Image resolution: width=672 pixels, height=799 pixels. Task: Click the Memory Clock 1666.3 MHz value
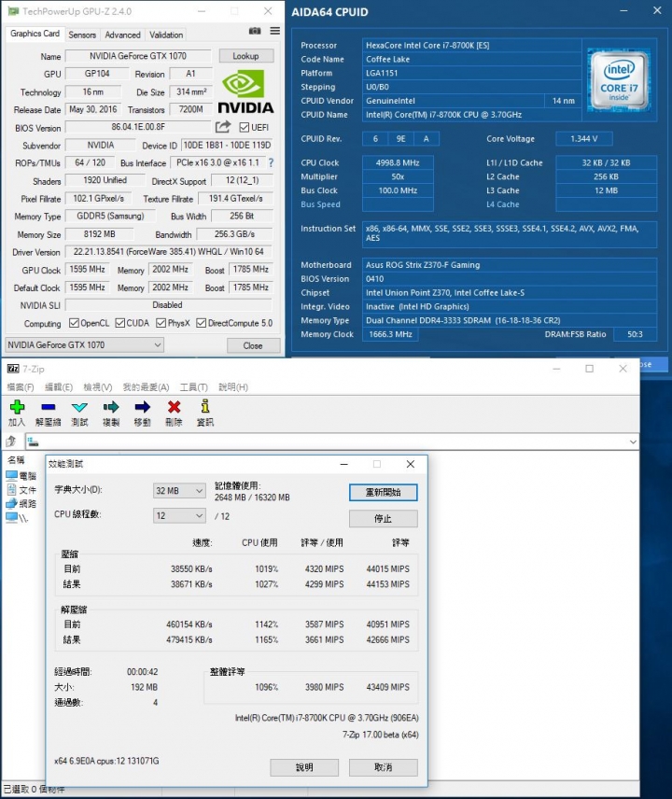tap(390, 334)
